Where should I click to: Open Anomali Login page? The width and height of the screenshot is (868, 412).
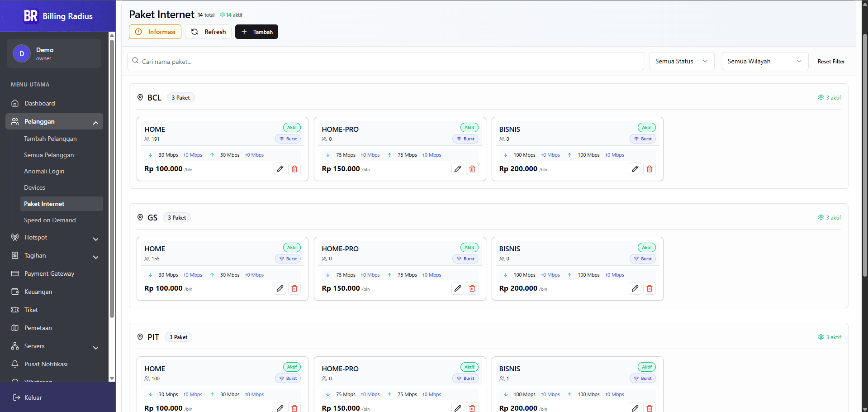(x=62, y=171)
